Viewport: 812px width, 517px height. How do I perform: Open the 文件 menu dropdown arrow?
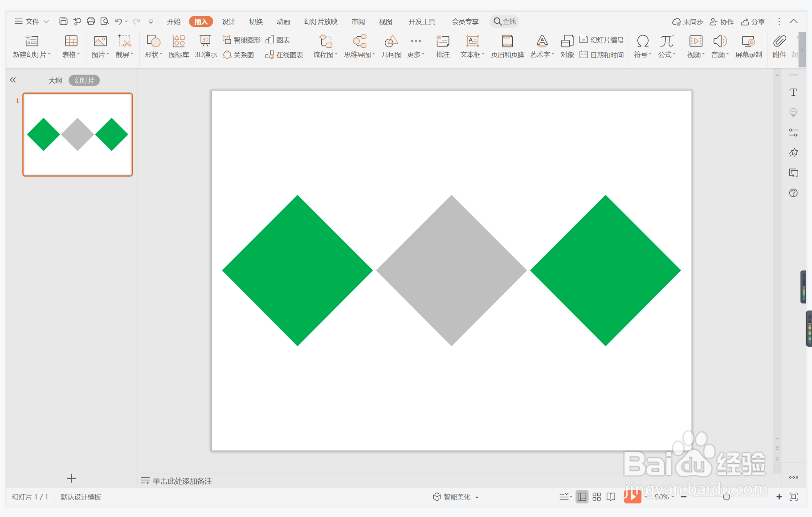pos(46,22)
